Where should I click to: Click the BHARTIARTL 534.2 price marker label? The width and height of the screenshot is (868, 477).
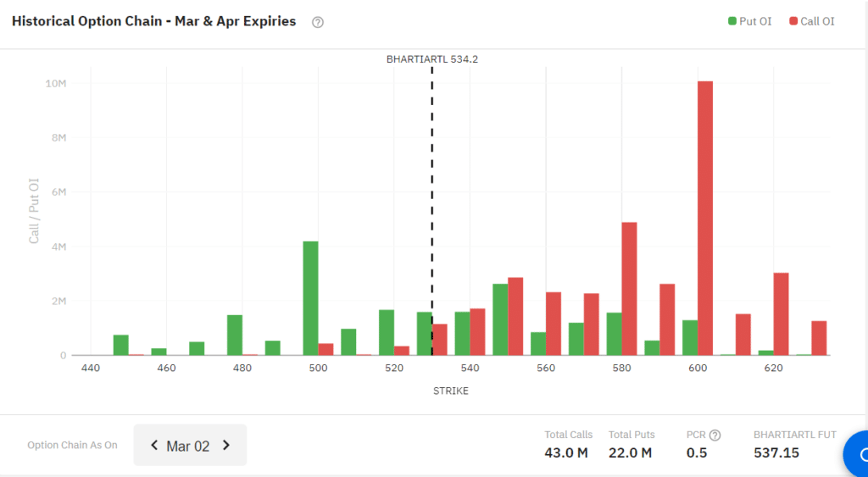pyautogui.click(x=431, y=60)
